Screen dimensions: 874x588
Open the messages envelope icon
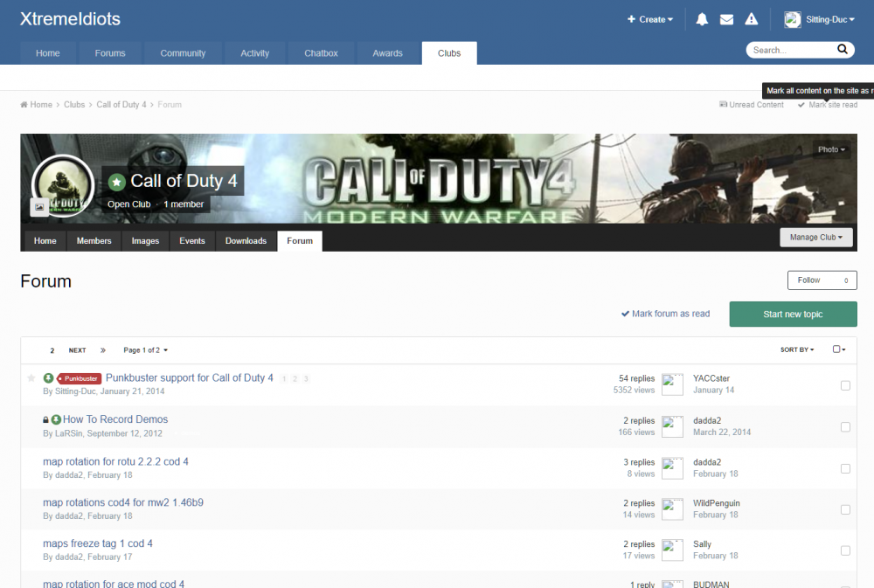pyautogui.click(x=726, y=19)
